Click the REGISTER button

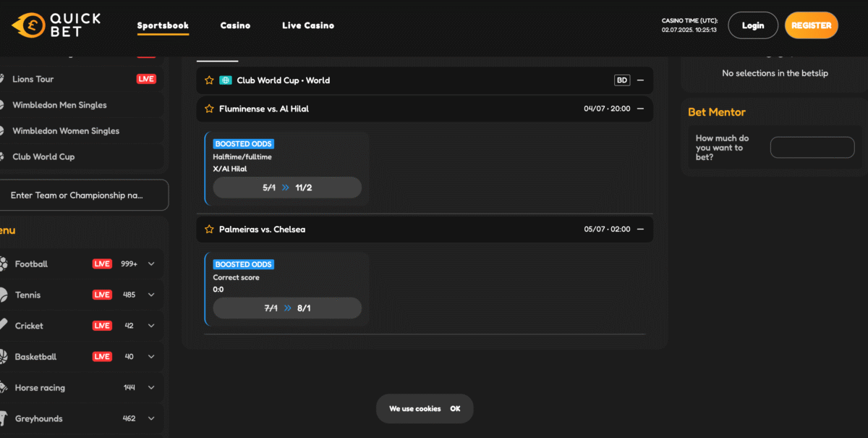[812, 25]
